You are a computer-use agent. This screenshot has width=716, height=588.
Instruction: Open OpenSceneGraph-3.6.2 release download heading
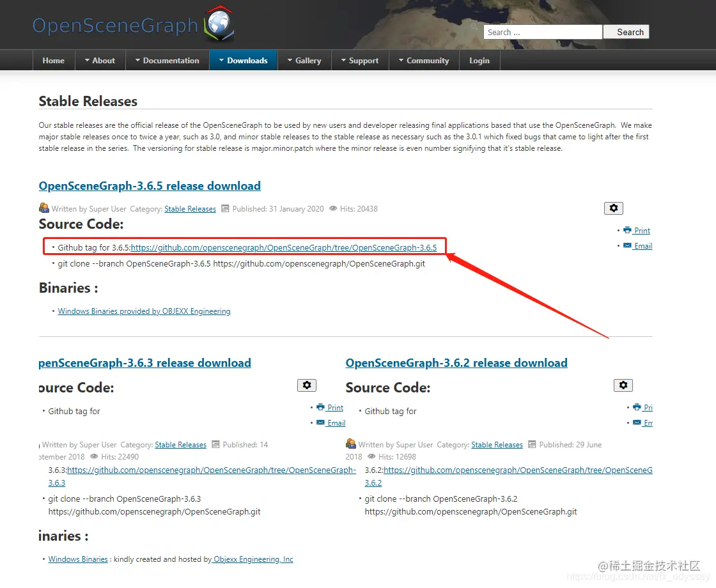click(456, 363)
